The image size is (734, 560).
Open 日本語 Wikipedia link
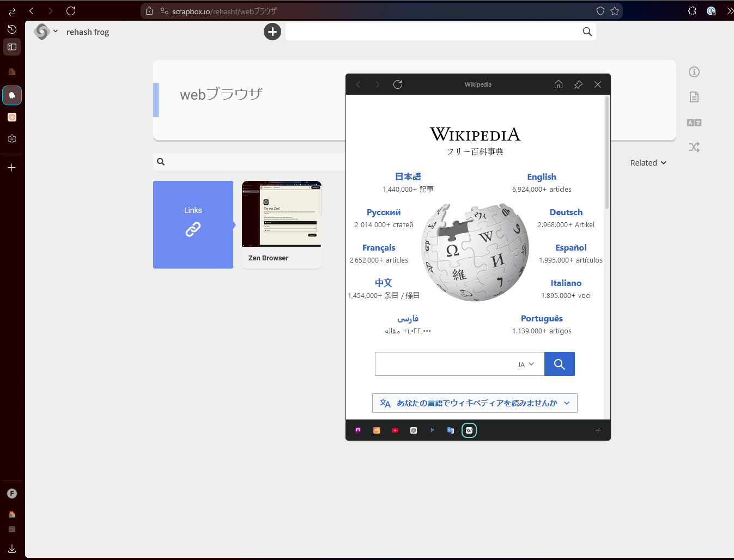point(408,176)
